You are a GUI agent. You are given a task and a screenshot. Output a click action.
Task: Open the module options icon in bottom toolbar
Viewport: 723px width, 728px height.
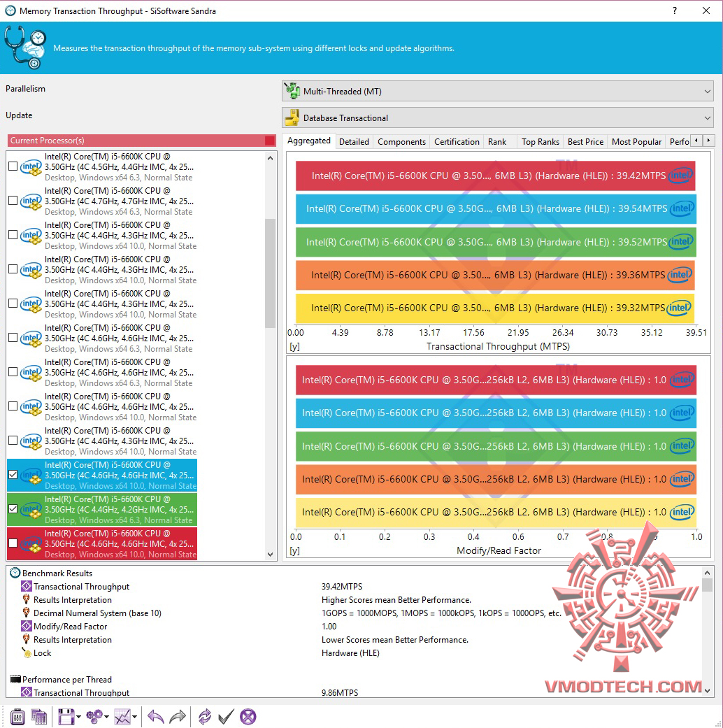coord(17,717)
